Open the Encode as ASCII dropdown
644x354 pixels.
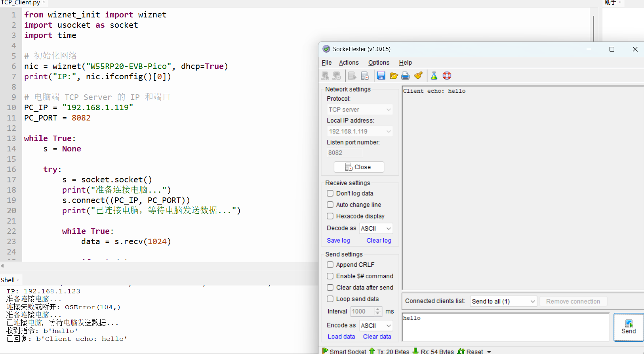tap(376, 325)
